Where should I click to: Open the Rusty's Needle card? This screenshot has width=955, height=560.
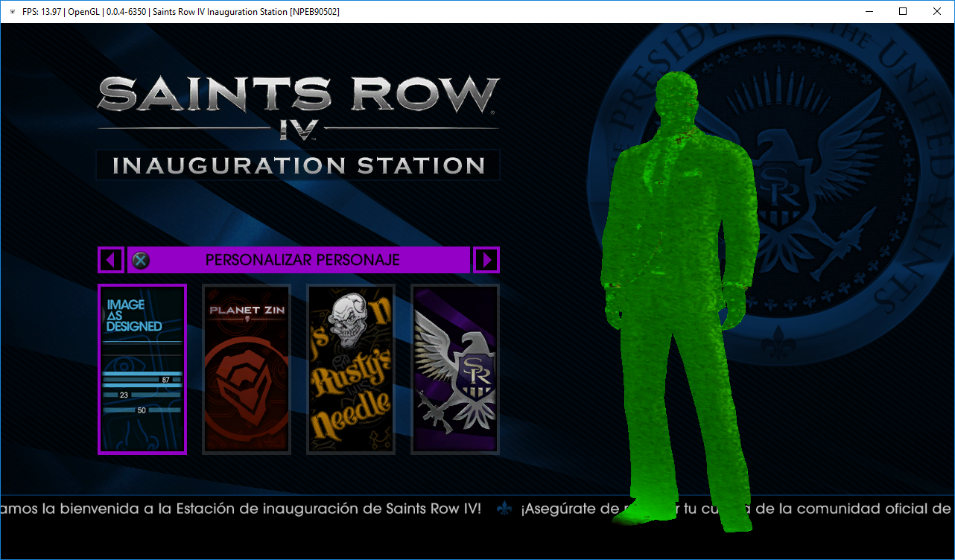[351, 369]
